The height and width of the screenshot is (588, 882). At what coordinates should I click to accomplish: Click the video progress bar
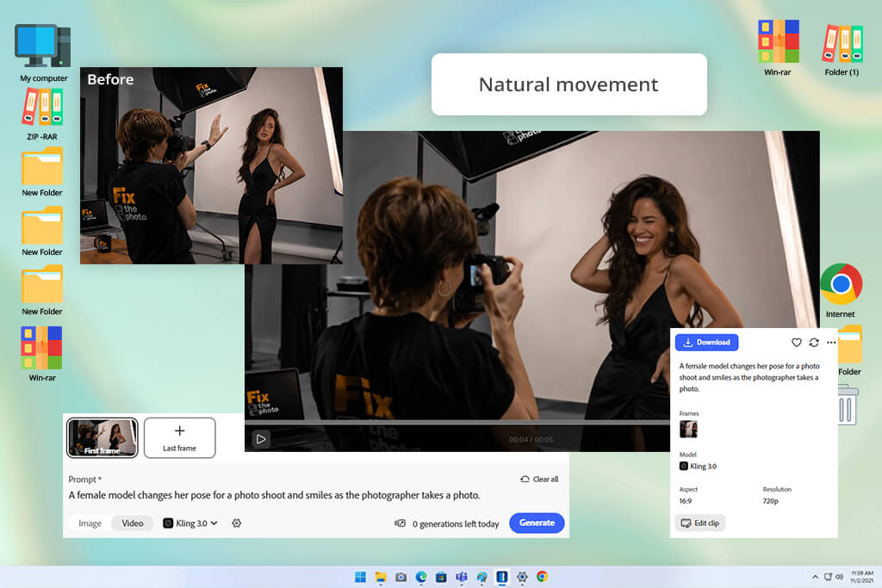pyautogui.click(x=457, y=422)
